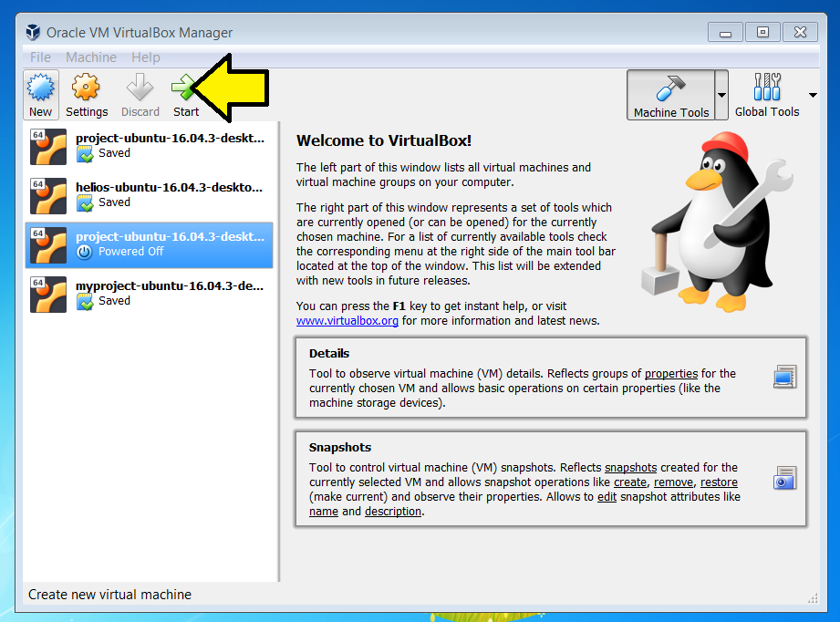The image size is (840, 622).
Task: Click the Snapshots tool camera icon
Action: 785,478
